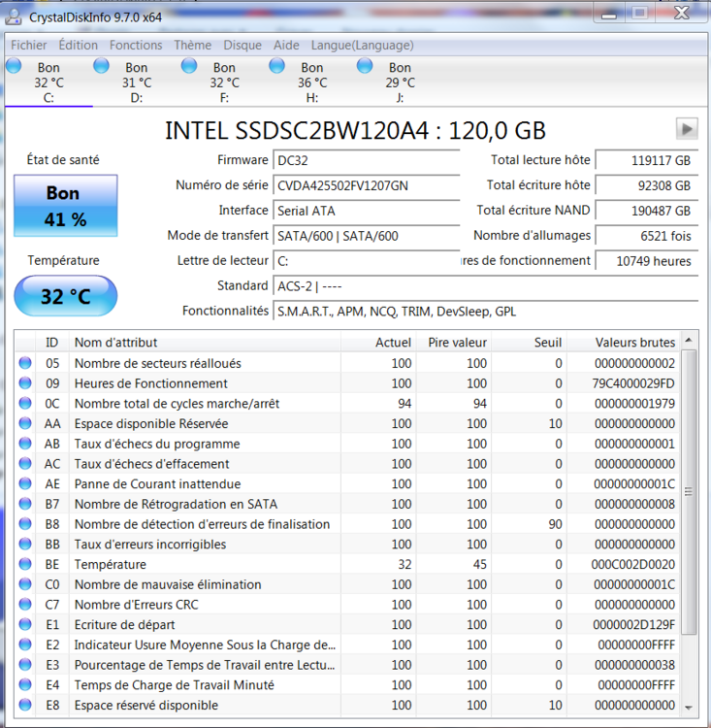
Task: Click the next disk arrow button
Action: tap(687, 129)
